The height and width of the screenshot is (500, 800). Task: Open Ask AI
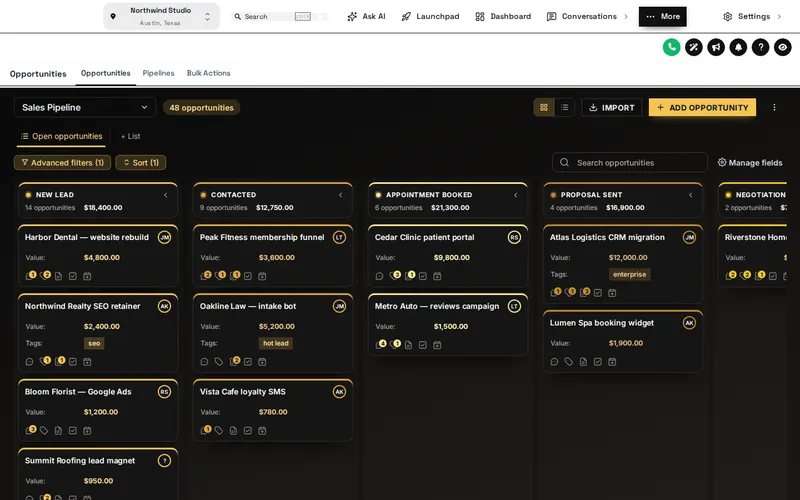[366, 16]
